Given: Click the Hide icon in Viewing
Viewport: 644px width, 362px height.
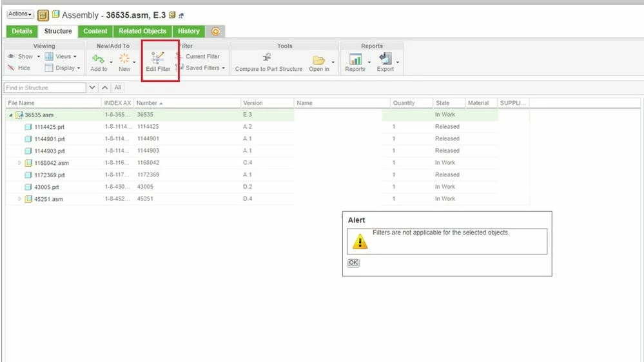Looking at the screenshot, I should pyautogui.click(x=11, y=68).
